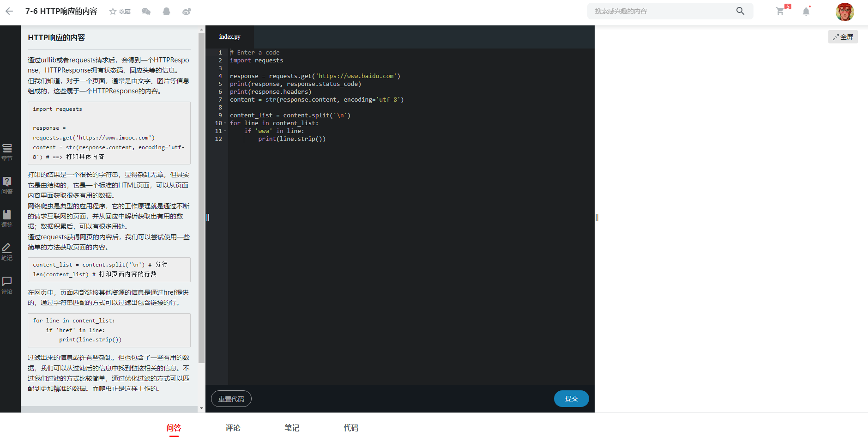Click the 'content_list = content.split' editor line
Image resolution: width=868 pixels, height=443 pixels.
click(290, 115)
